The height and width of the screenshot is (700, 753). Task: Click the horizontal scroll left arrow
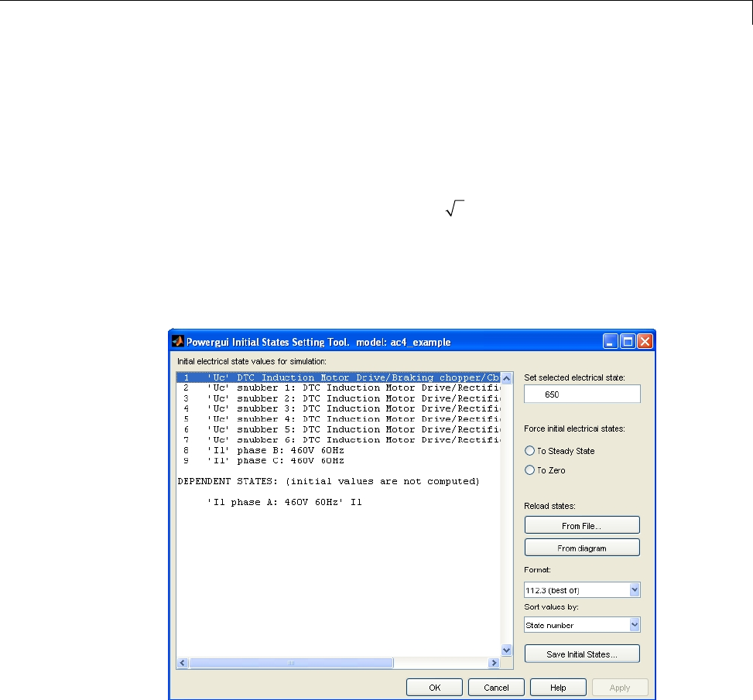183,663
